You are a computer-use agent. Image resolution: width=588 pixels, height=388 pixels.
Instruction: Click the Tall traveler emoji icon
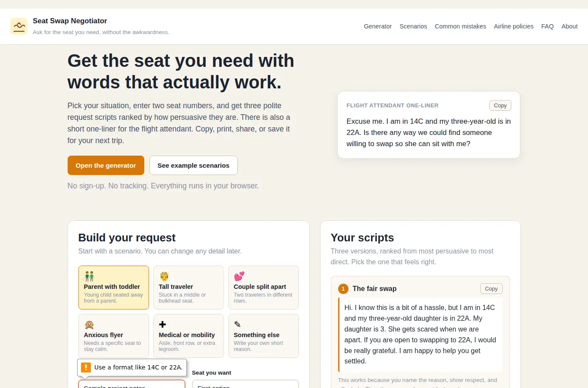click(x=164, y=276)
